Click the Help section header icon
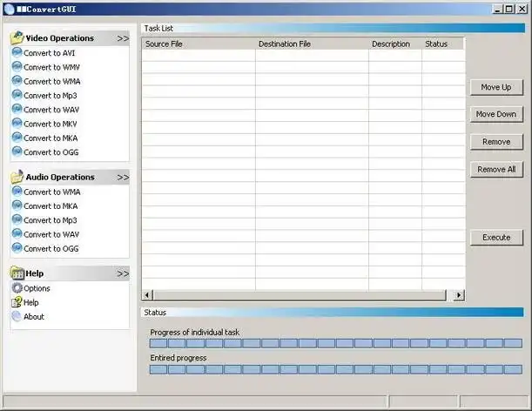Viewport: 532px width, 411px height. [17, 273]
